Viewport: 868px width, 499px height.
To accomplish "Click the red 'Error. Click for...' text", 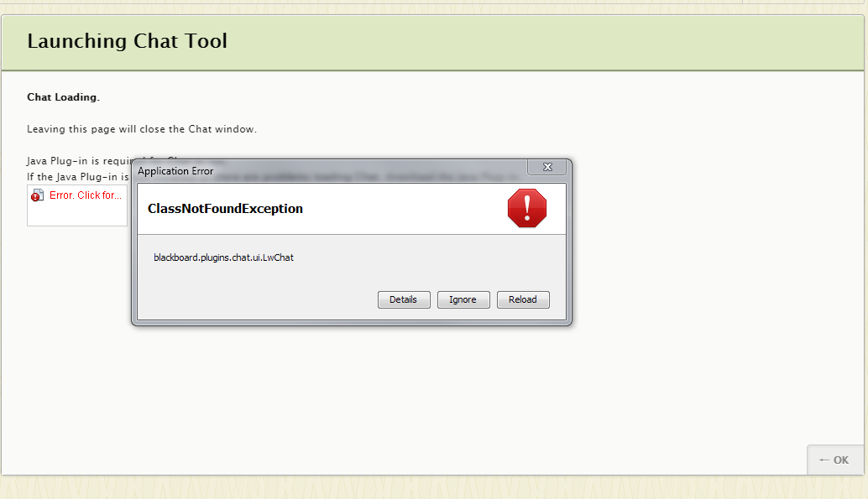I will pyautogui.click(x=85, y=195).
